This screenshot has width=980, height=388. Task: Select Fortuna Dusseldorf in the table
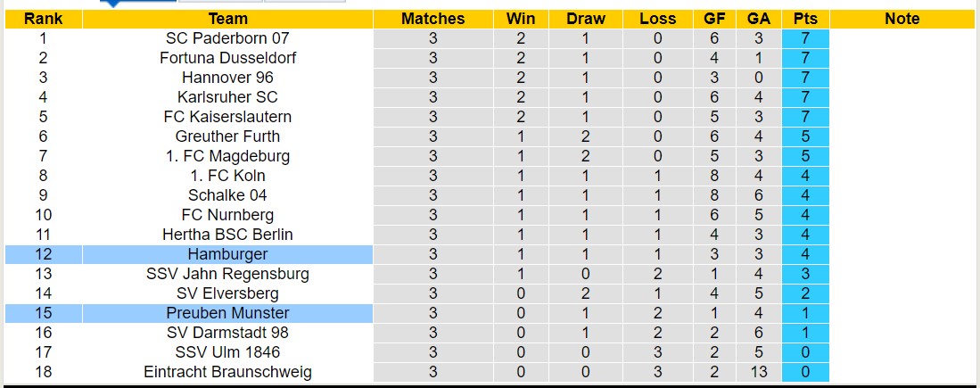point(227,58)
